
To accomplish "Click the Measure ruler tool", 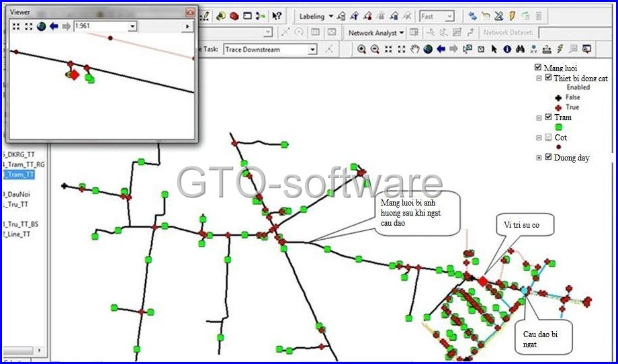I will [x=547, y=49].
